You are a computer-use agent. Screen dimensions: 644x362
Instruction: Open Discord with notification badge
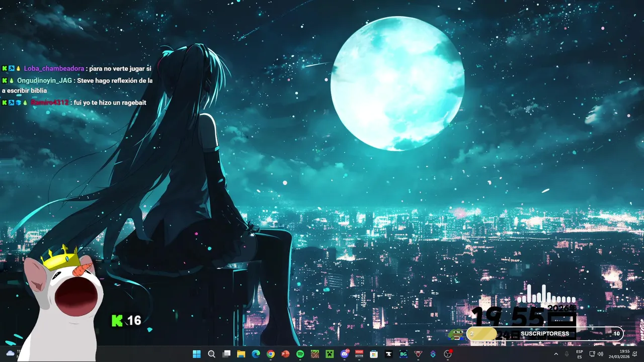(x=345, y=354)
